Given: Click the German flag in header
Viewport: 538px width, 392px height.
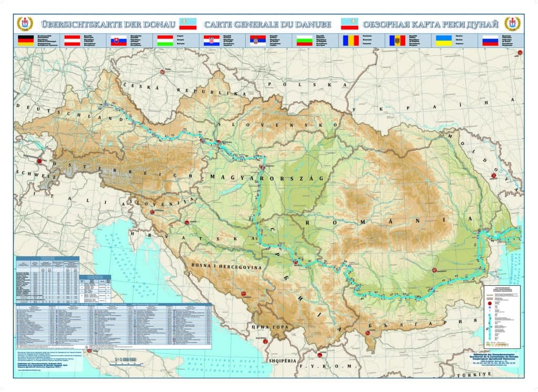Looking at the screenshot, I should point(26,40).
